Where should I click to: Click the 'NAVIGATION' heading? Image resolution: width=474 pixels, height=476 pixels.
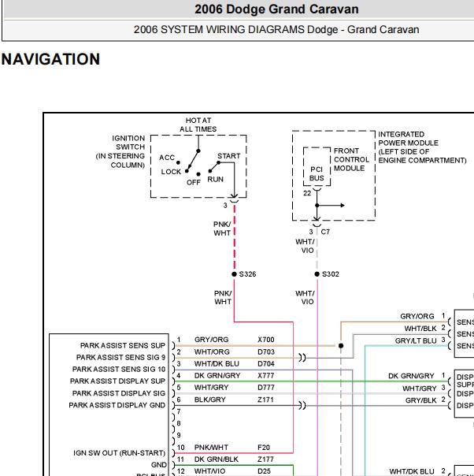[x=50, y=59]
